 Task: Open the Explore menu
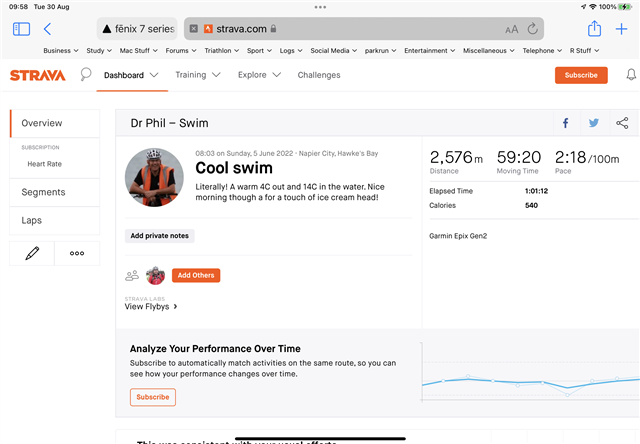tap(260, 75)
